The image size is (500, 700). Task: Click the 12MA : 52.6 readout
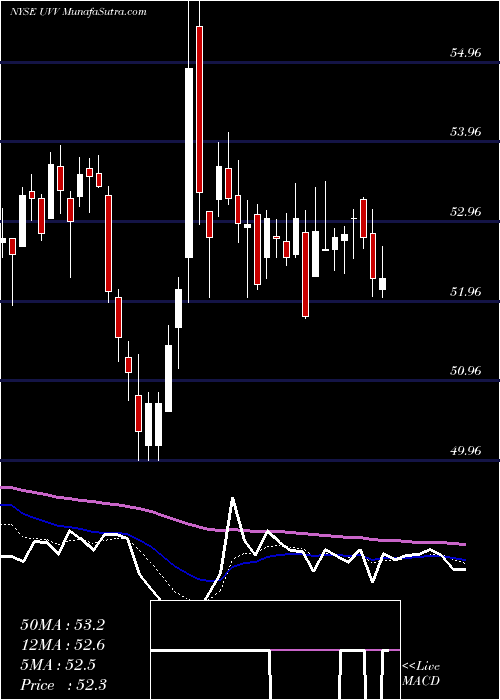(x=62, y=645)
